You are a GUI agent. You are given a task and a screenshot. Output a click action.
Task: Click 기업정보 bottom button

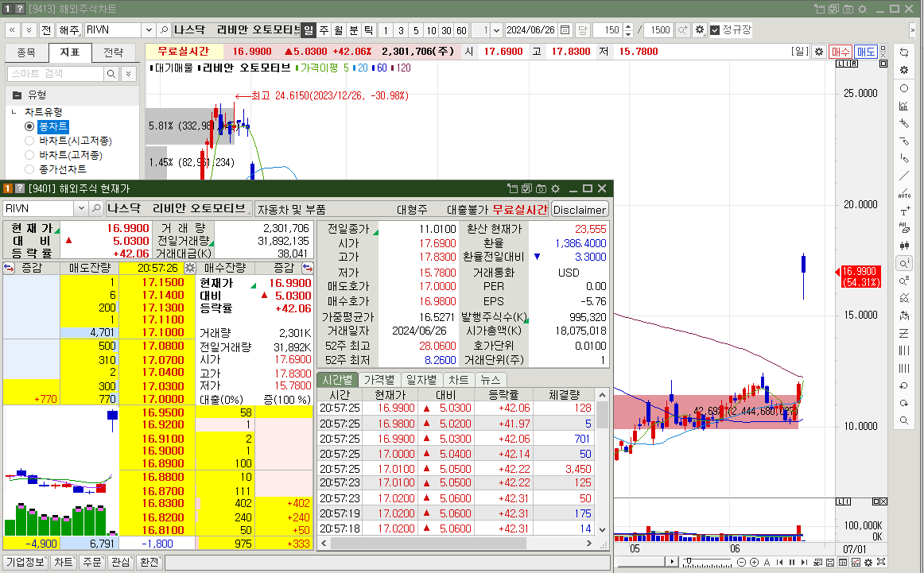[x=25, y=562]
